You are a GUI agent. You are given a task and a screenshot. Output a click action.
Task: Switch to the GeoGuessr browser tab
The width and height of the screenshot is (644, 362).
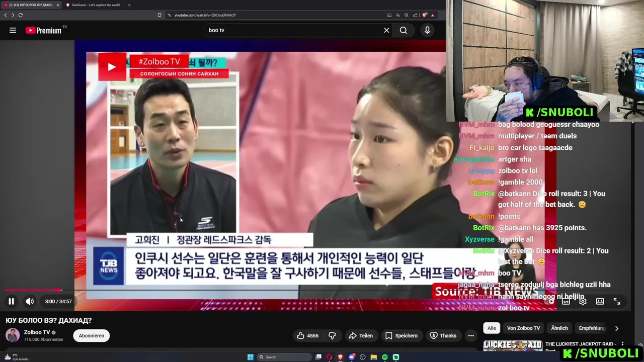coord(96,5)
